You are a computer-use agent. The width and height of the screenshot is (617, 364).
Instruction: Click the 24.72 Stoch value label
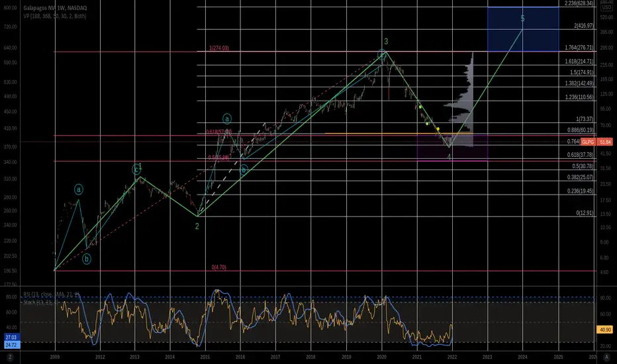11,345
